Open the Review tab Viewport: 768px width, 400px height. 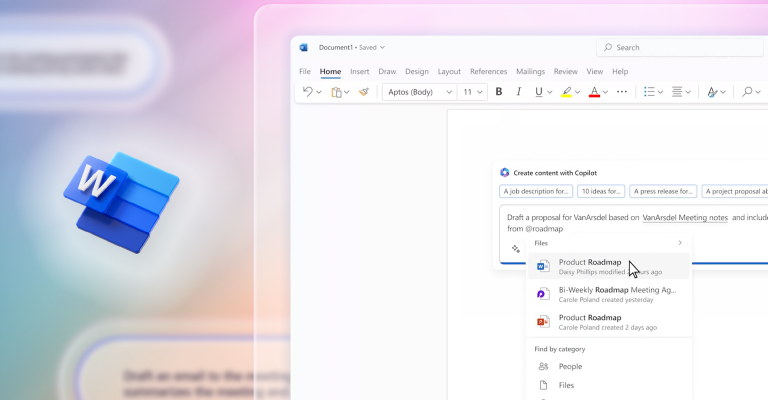click(566, 71)
